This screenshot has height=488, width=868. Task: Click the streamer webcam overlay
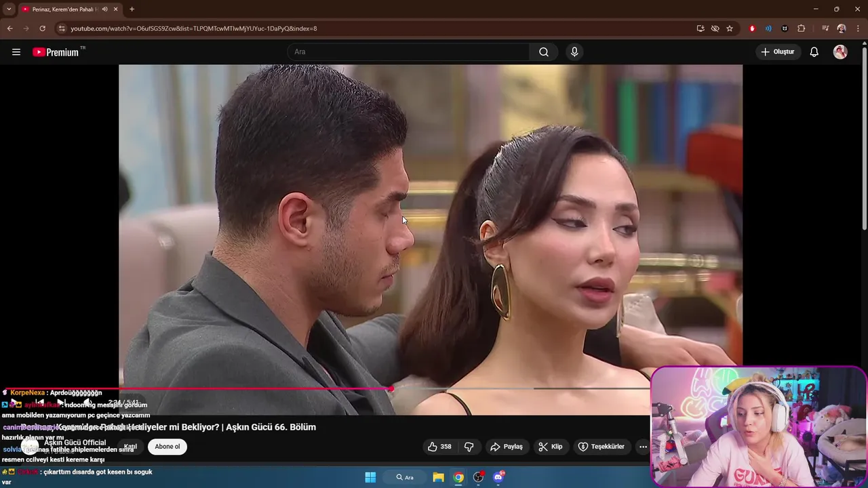(758, 426)
